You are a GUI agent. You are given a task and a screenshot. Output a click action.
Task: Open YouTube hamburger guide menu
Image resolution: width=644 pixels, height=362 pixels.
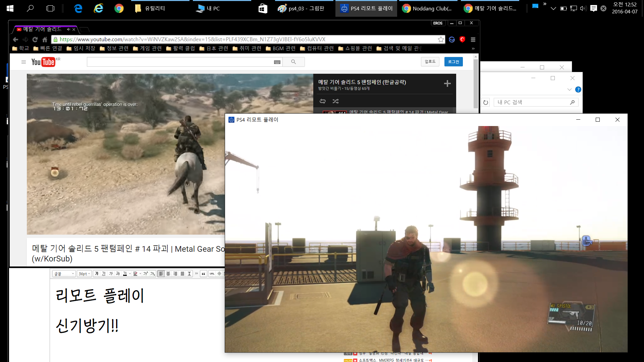23,62
